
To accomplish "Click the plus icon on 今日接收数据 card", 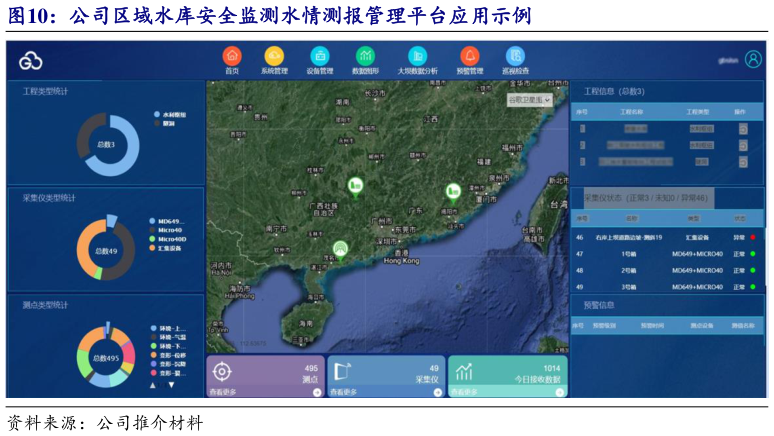I will click(x=559, y=393).
